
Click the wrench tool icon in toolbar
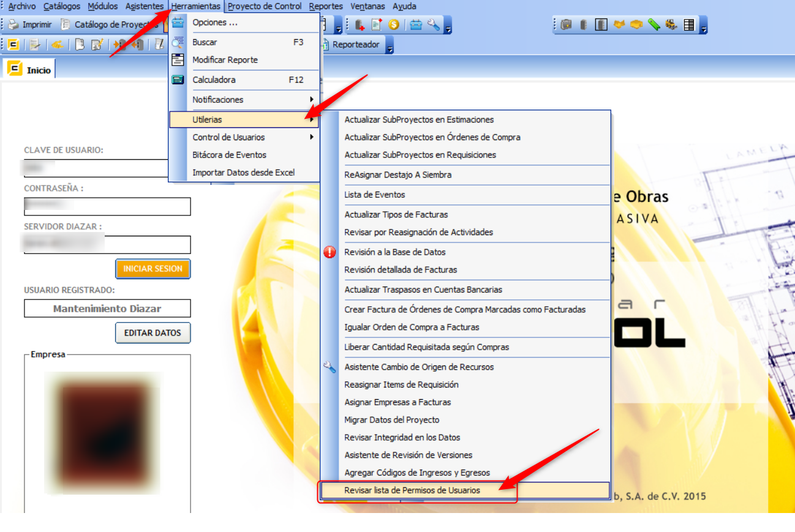coord(434,25)
